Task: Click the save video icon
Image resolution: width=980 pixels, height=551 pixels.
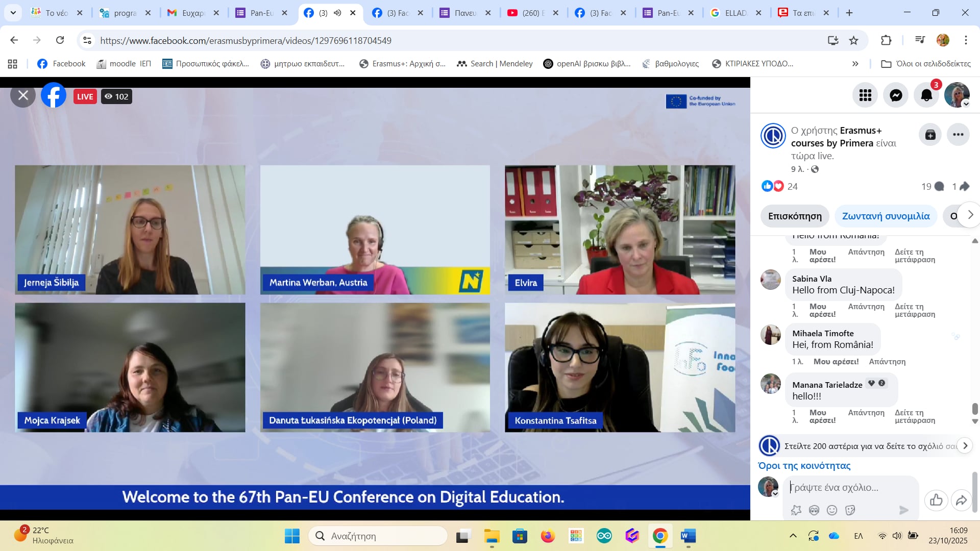Action: click(x=930, y=135)
